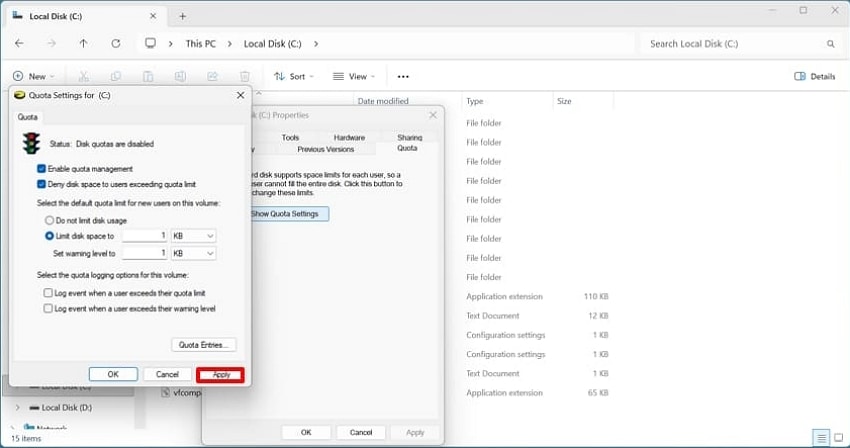Click Cancel in Quota Settings dialog
Image resolution: width=850 pixels, height=448 pixels.
click(x=167, y=374)
